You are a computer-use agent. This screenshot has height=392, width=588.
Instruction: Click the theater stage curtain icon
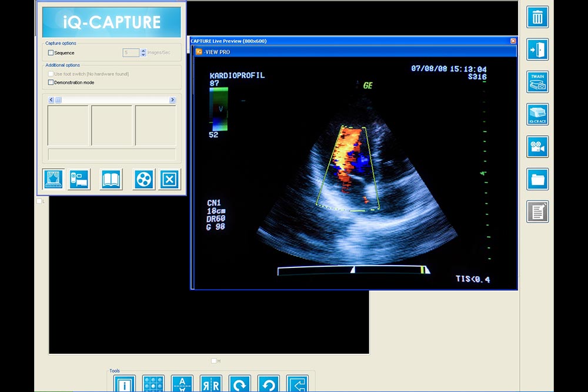[x=54, y=179]
